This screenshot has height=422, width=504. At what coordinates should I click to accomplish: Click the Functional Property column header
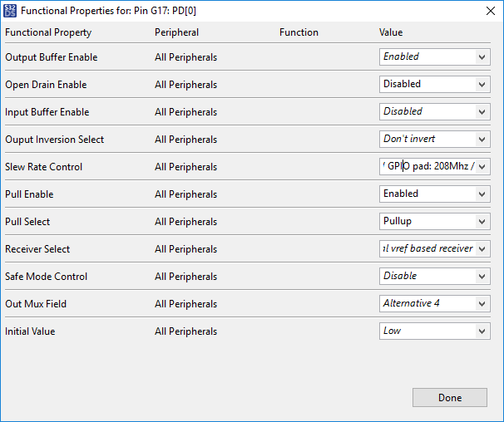(x=48, y=32)
